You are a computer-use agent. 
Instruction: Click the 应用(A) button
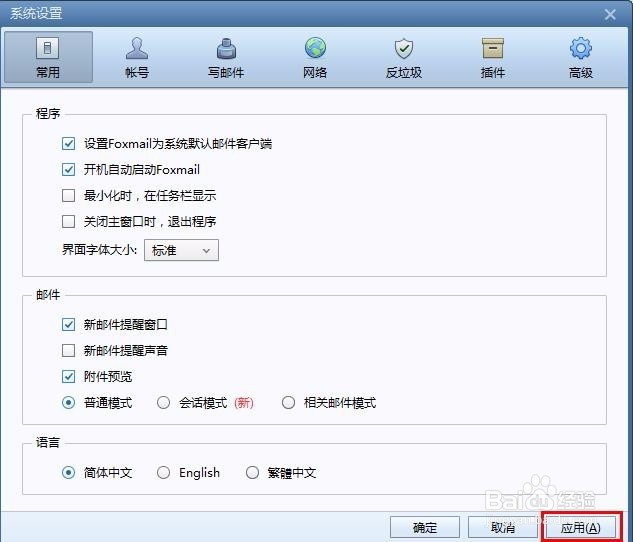click(x=581, y=527)
